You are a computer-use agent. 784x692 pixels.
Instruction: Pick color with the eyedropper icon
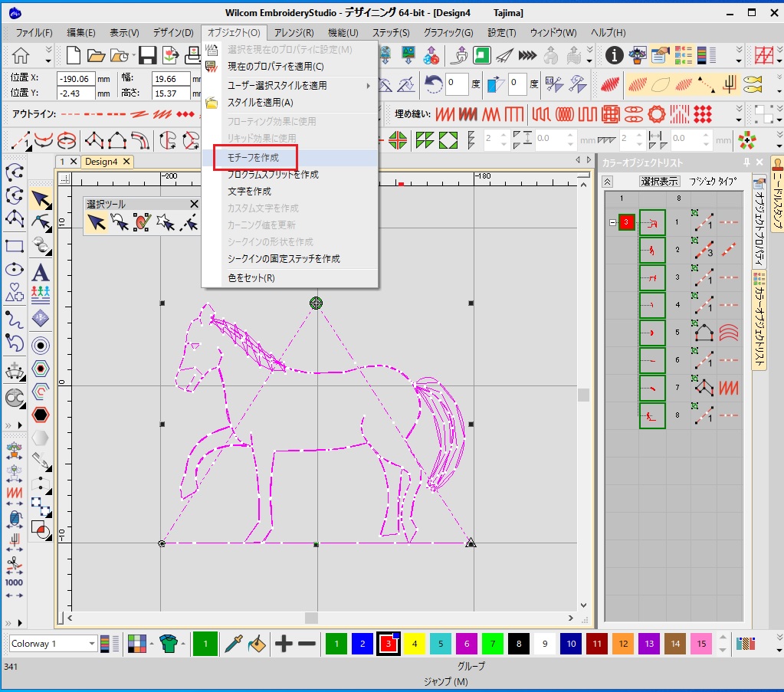click(x=234, y=644)
